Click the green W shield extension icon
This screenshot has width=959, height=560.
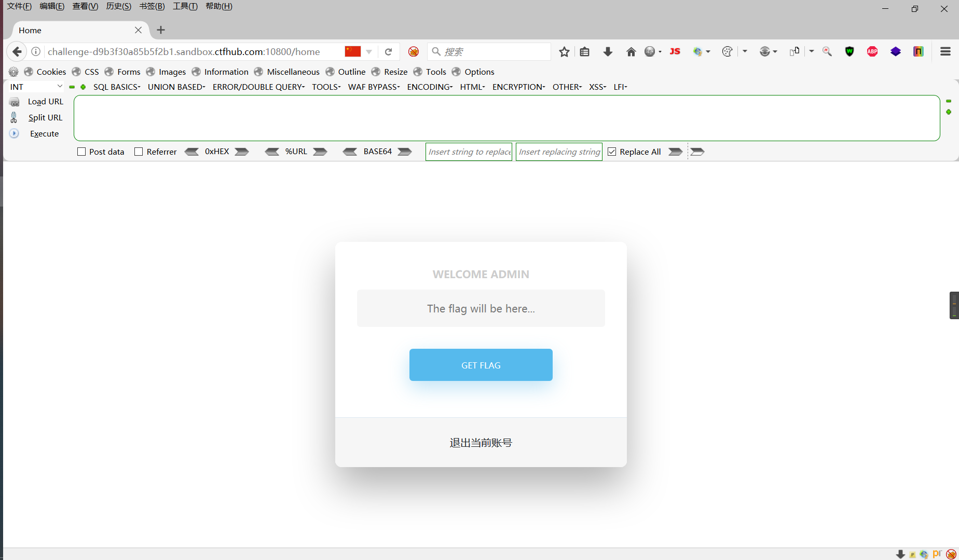[x=850, y=51]
